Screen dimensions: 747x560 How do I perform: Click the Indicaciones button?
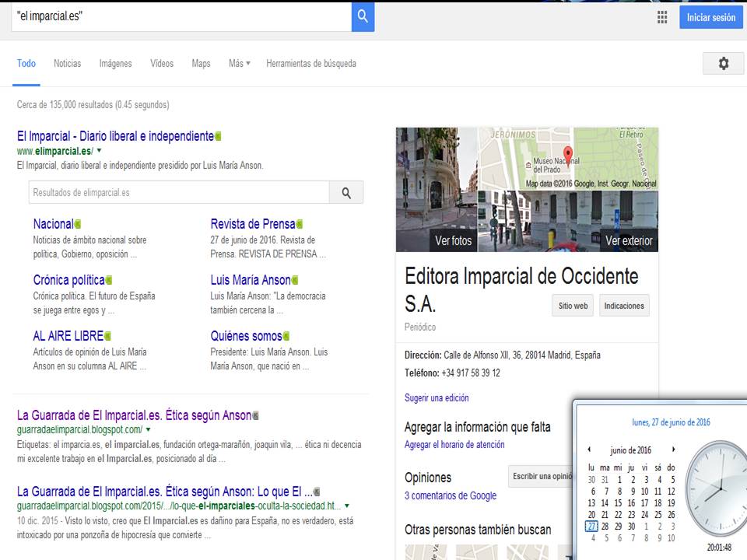tap(624, 306)
